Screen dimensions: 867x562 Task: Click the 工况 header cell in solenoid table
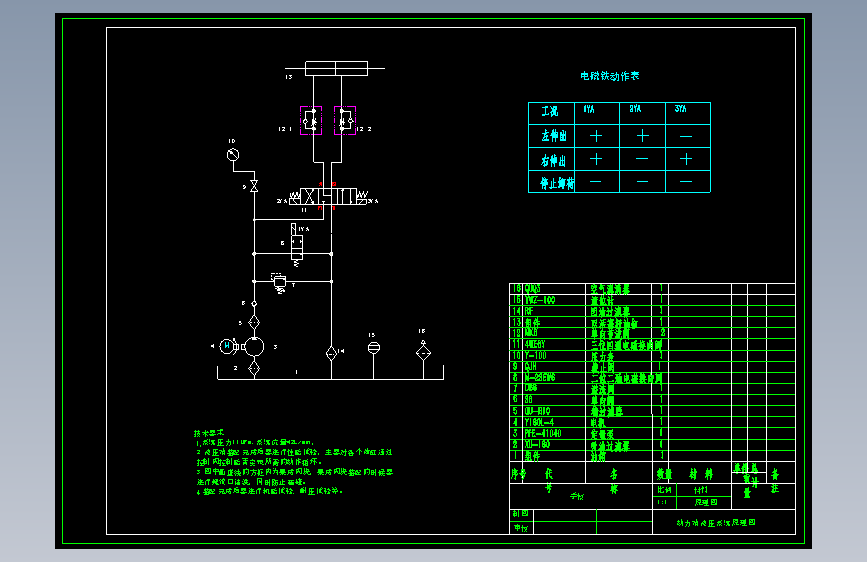[551, 113]
